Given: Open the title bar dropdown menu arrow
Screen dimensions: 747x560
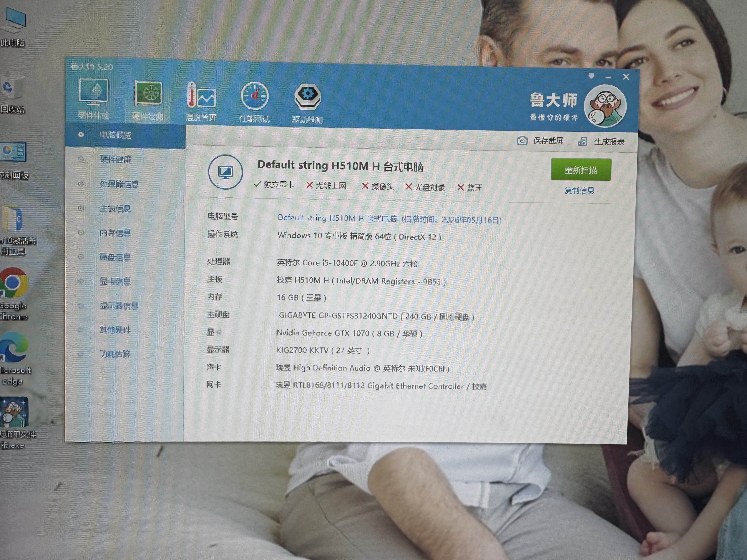Looking at the screenshot, I should 591,76.
